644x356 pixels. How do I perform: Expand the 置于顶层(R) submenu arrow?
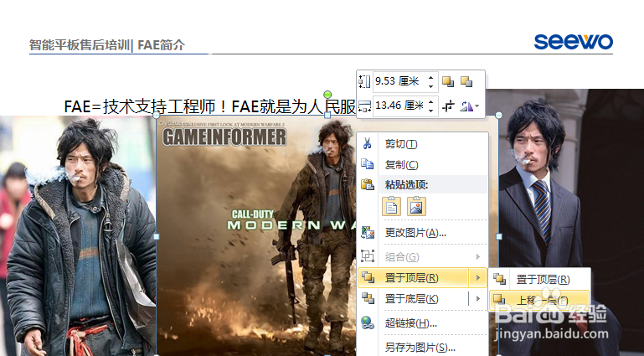(478, 278)
